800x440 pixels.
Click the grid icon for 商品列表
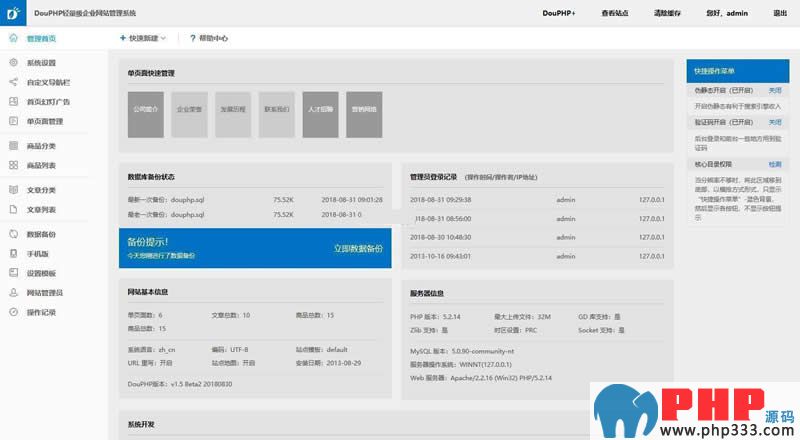point(13,165)
